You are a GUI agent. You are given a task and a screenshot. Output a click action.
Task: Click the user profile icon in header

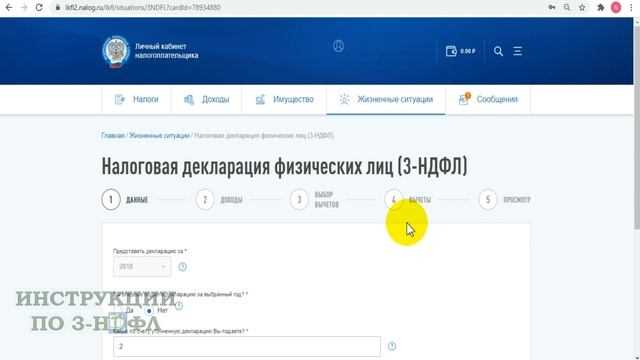coord(338,46)
